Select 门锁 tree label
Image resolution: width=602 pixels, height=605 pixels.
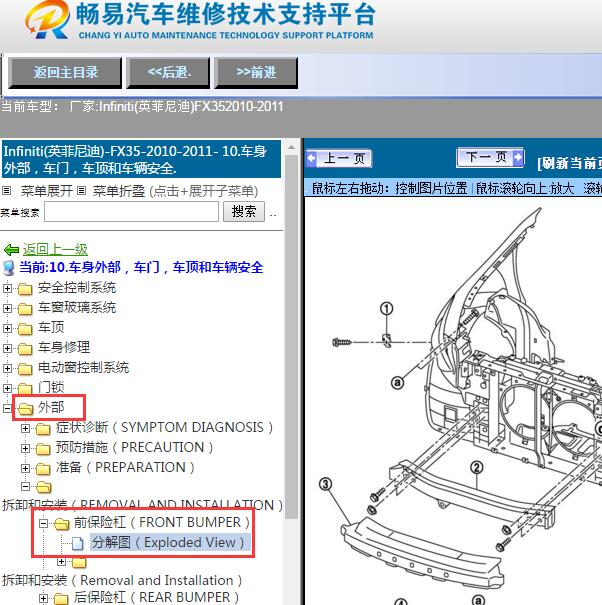click(x=51, y=387)
